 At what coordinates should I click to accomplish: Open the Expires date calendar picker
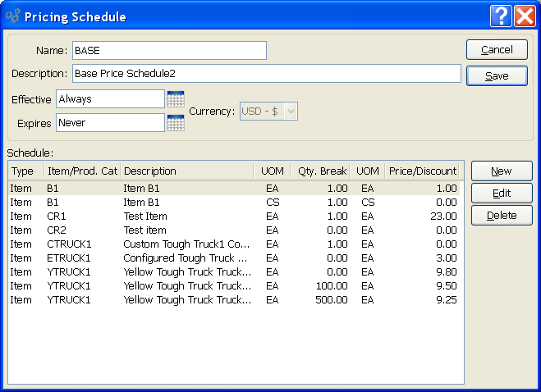tap(176, 123)
